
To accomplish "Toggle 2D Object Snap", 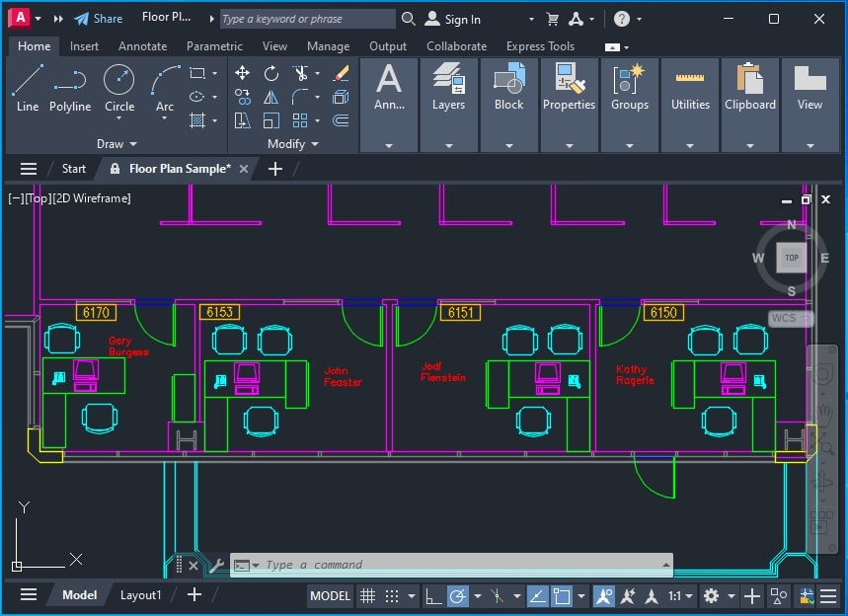I will pyautogui.click(x=562, y=596).
